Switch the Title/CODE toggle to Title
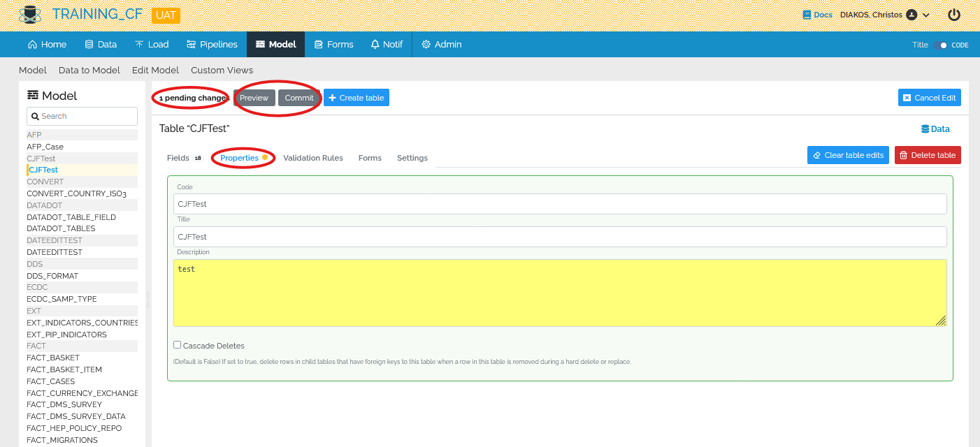Viewport: 980px width, 447px height. coord(941,43)
